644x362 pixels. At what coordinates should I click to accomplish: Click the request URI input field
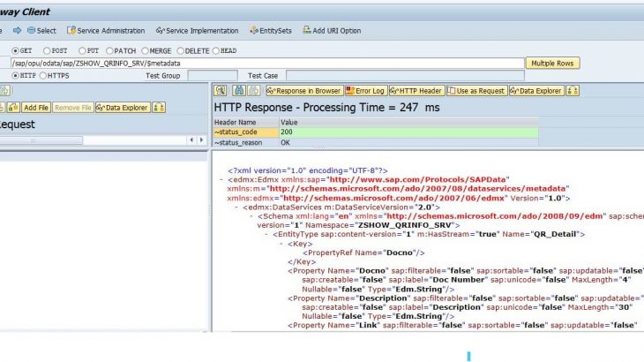pyautogui.click(x=267, y=64)
